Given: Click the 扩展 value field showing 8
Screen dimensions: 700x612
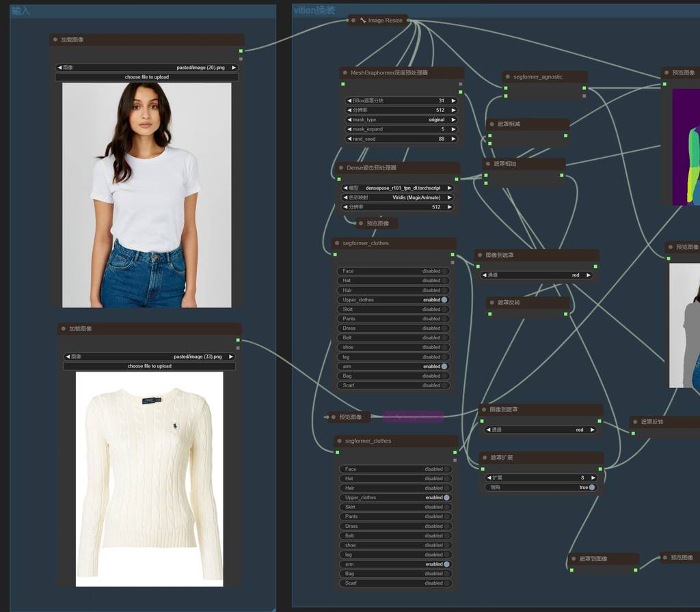Looking at the screenshot, I should click(541, 478).
